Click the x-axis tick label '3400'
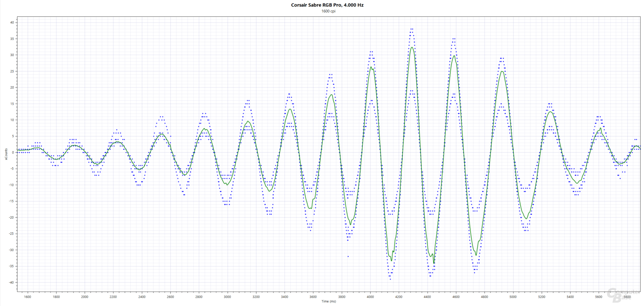The width and height of the screenshot is (644, 306). [x=284, y=297]
